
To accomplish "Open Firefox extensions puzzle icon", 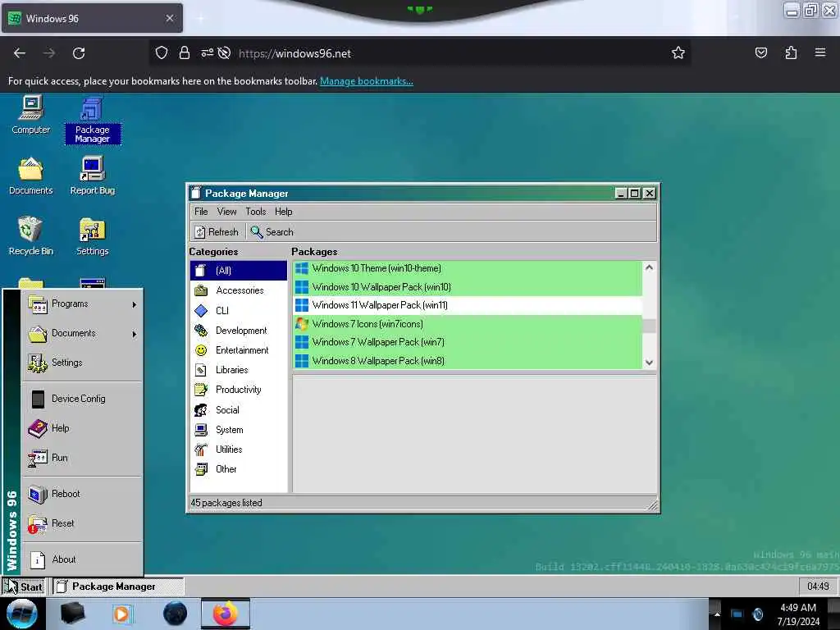I will click(x=791, y=52).
